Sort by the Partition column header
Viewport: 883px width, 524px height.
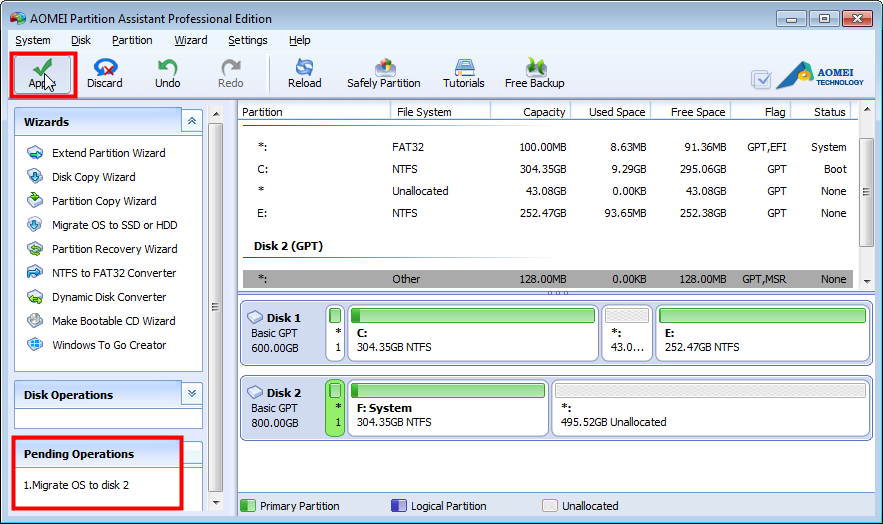(315, 111)
